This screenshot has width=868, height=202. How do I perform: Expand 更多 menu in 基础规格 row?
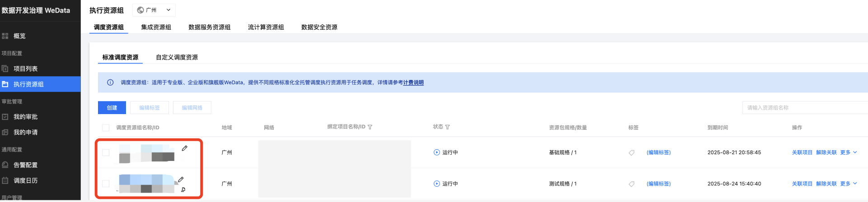pyautogui.click(x=848, y=152)
